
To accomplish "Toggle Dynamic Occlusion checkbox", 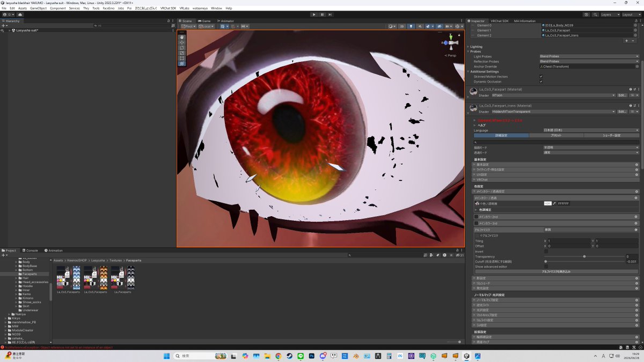I will pos(541,82).
